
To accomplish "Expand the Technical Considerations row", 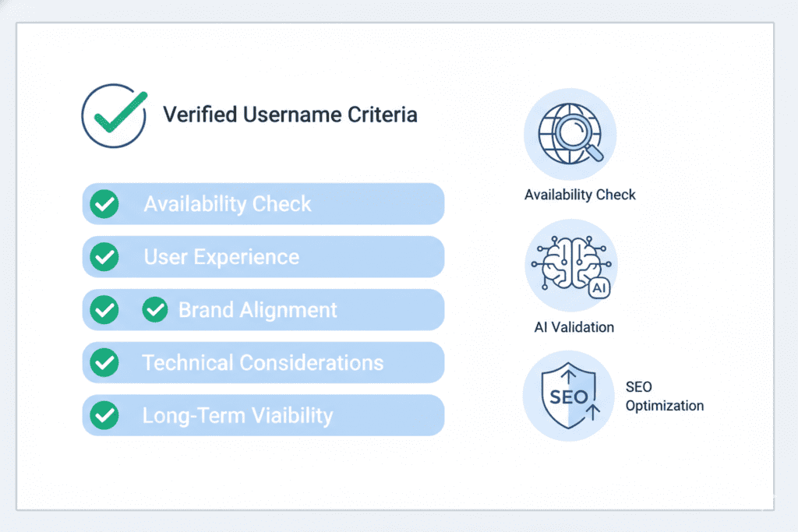I will click(263, 362).
